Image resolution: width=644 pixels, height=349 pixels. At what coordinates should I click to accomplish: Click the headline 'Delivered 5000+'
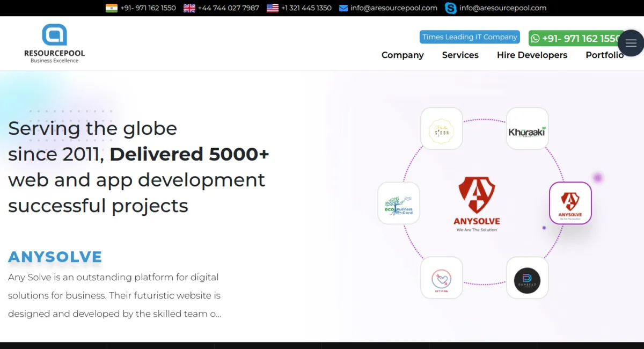pos(189,154)
